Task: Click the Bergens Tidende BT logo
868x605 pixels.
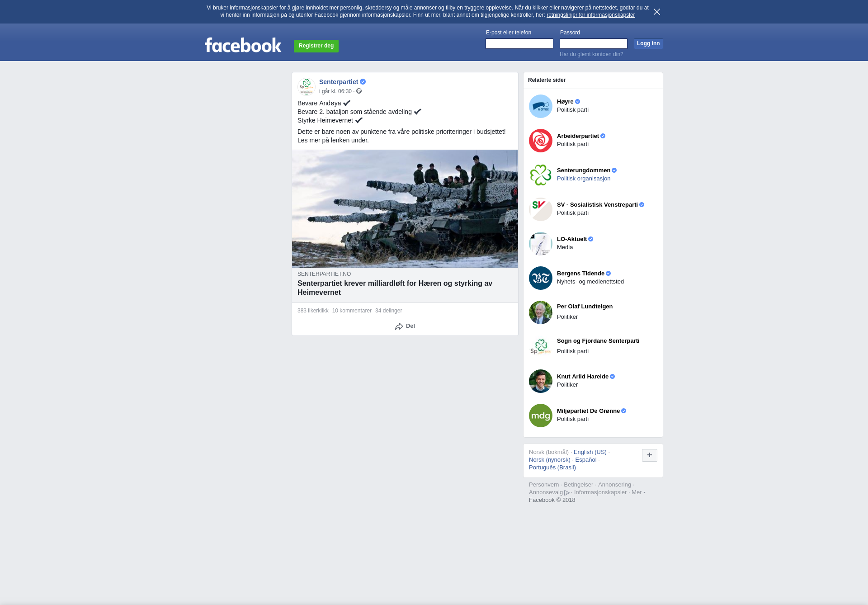Action: click(x=541, y=278)
